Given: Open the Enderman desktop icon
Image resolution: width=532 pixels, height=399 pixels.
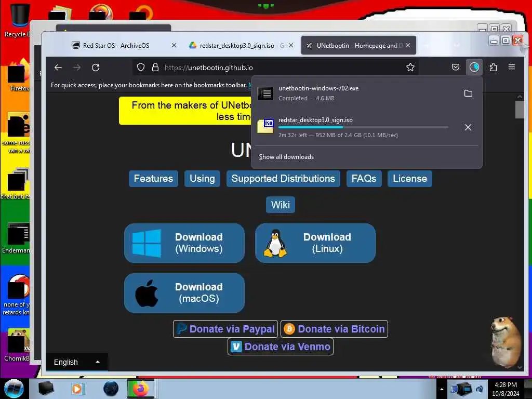Looking at the screenshot, I should (x=16, y=238).
